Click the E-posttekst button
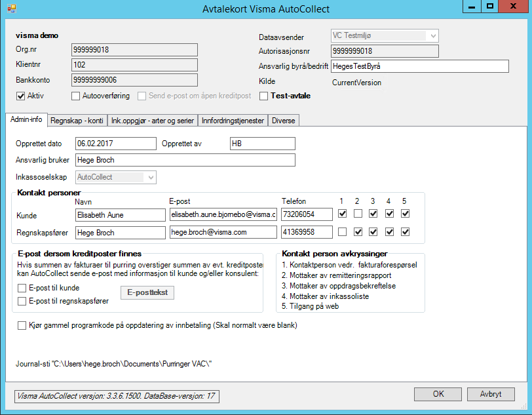The height and width of the screenshot is (415, 532). (147, 292)
